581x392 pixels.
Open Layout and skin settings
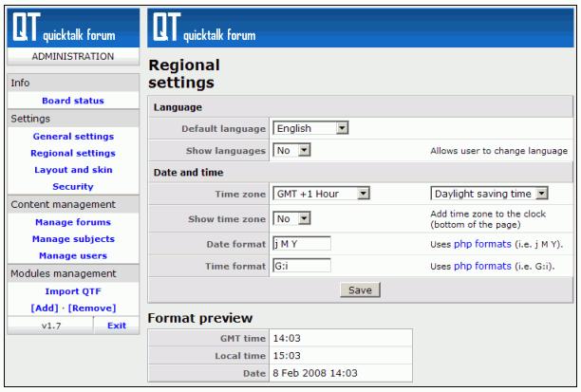(73, 170)
